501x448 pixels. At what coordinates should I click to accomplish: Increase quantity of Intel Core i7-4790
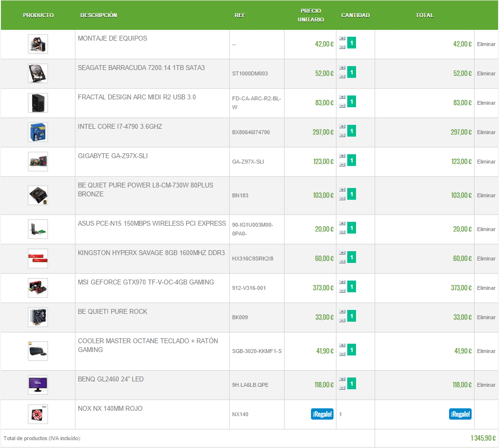[342, 126]
